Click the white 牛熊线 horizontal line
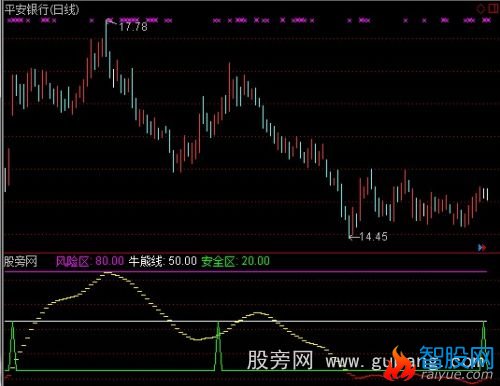This screenshot has width=500, height=386. [x=245, y=321]
